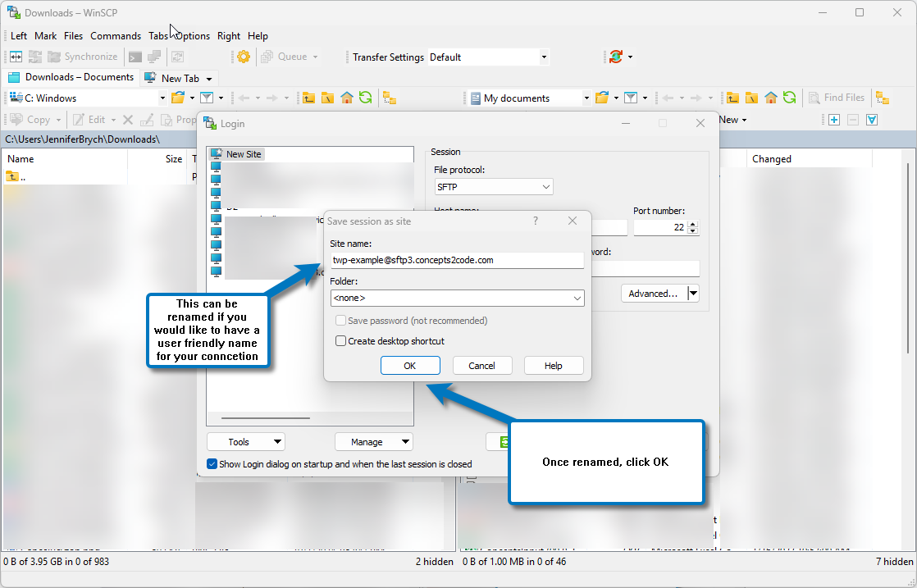
Task: Click the Find Files toolbar button
Action: coord(837,98)
